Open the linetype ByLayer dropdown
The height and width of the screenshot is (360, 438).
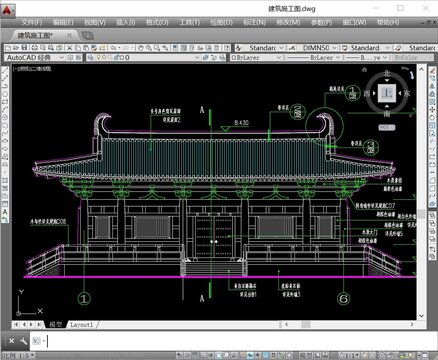pos(338,57)
